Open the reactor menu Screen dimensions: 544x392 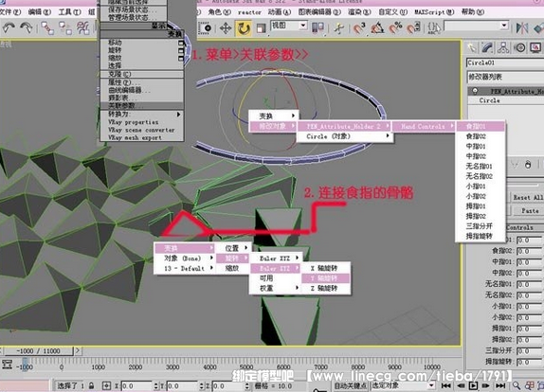pyautogui.click(x=249, y=12)
